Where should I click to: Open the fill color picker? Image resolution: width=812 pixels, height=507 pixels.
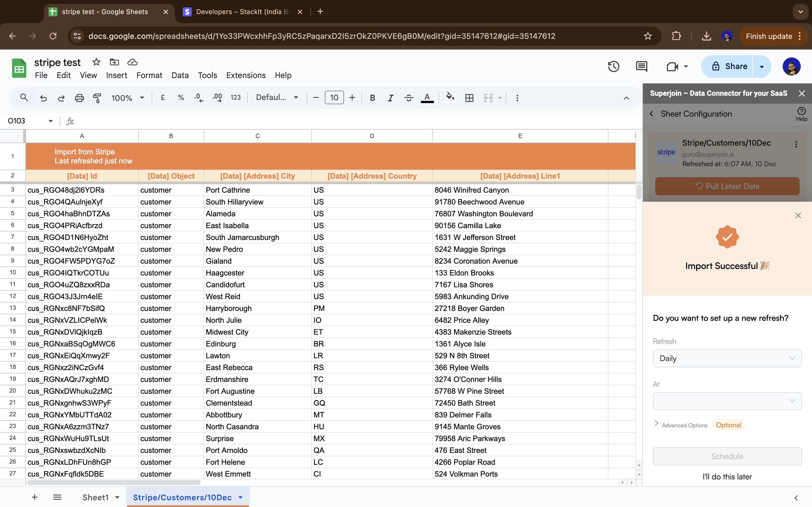450,98
